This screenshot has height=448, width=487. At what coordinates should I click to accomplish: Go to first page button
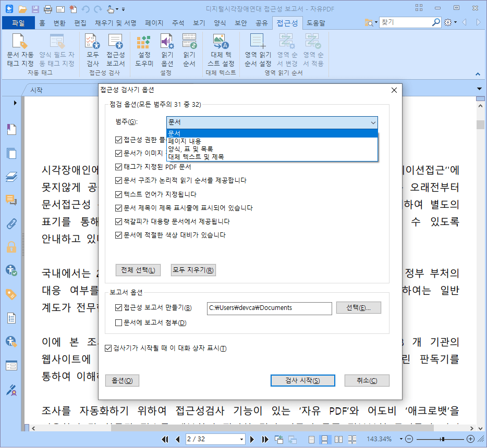pos(165,439)
